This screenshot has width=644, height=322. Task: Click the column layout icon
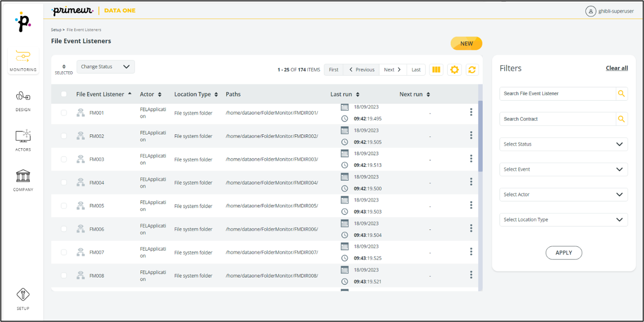click(436, 70)
